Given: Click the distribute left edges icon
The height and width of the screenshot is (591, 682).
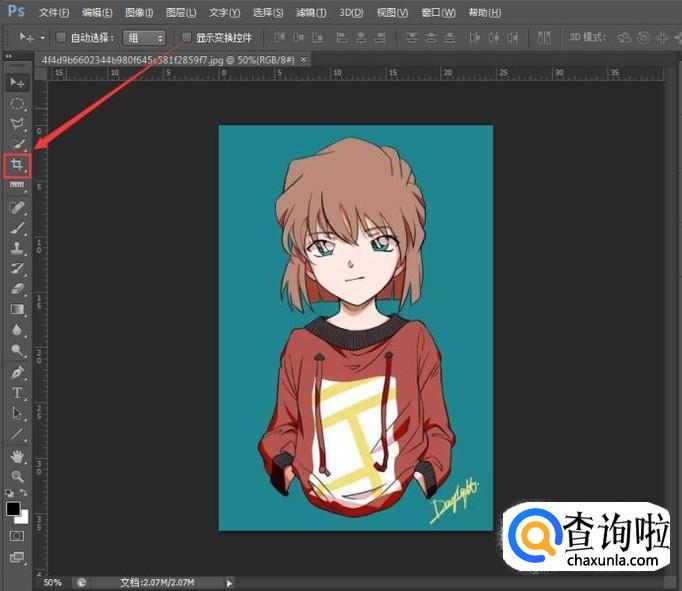Looking at the screenshot, I should click(x=475, y=38).
